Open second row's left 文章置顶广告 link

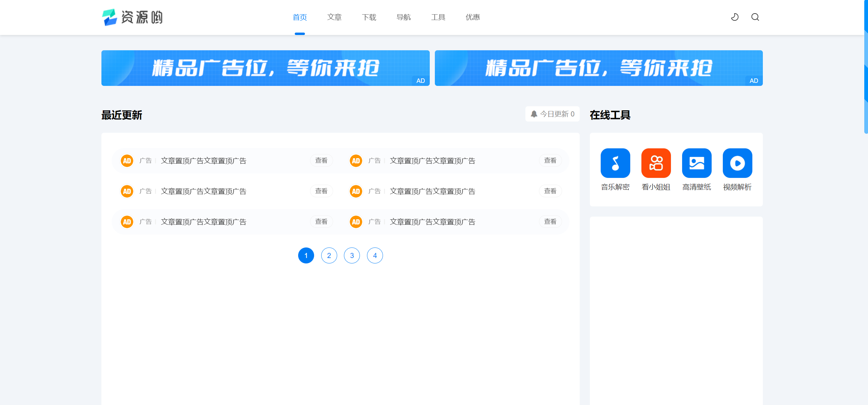tap(204, 191)
